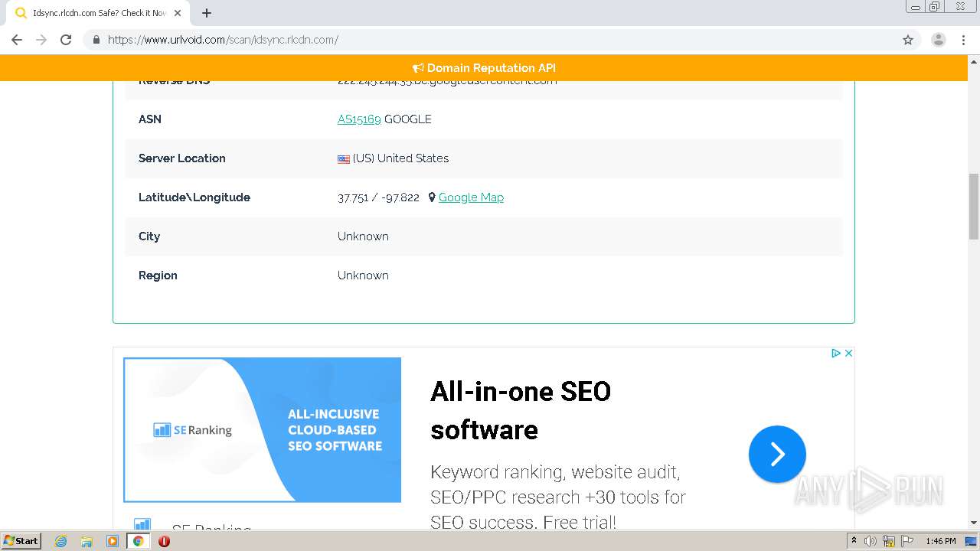
Task: Select the Server Location label
Action: pyautogui.click(x=182, y=158)
